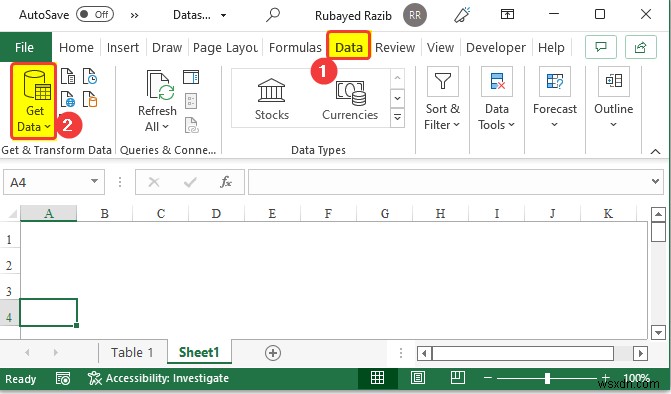Switch to the Home tab
Viewport: 671px width, 394px height.
point(76,47)
